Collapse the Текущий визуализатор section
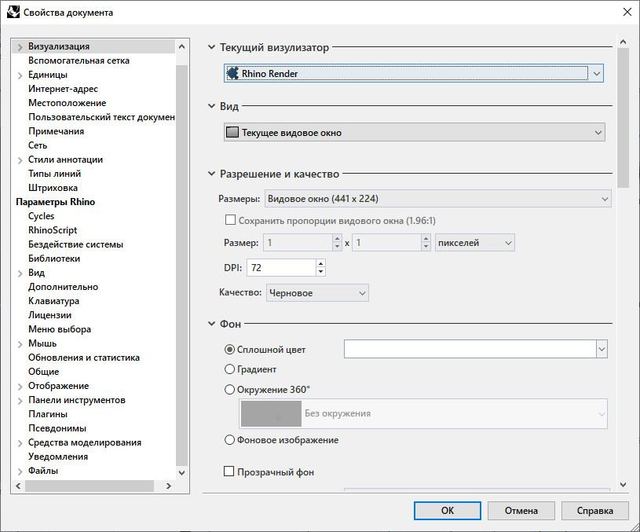 point(211,47)
